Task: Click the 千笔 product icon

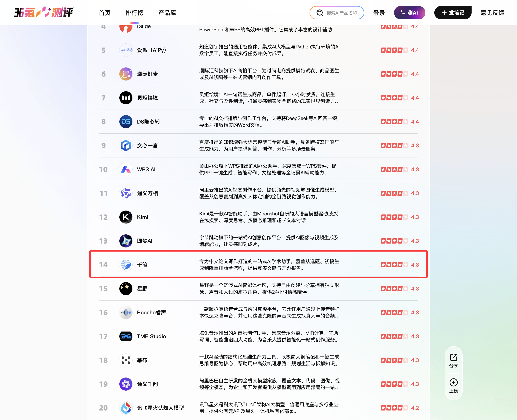Action: pyautogui.click(x=126, y=265)
